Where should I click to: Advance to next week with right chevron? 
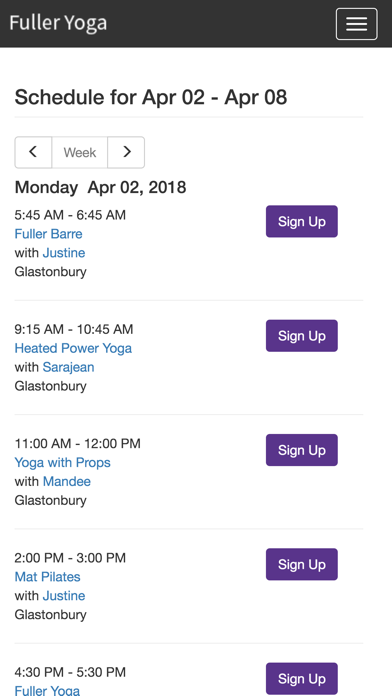pos(126,152)
